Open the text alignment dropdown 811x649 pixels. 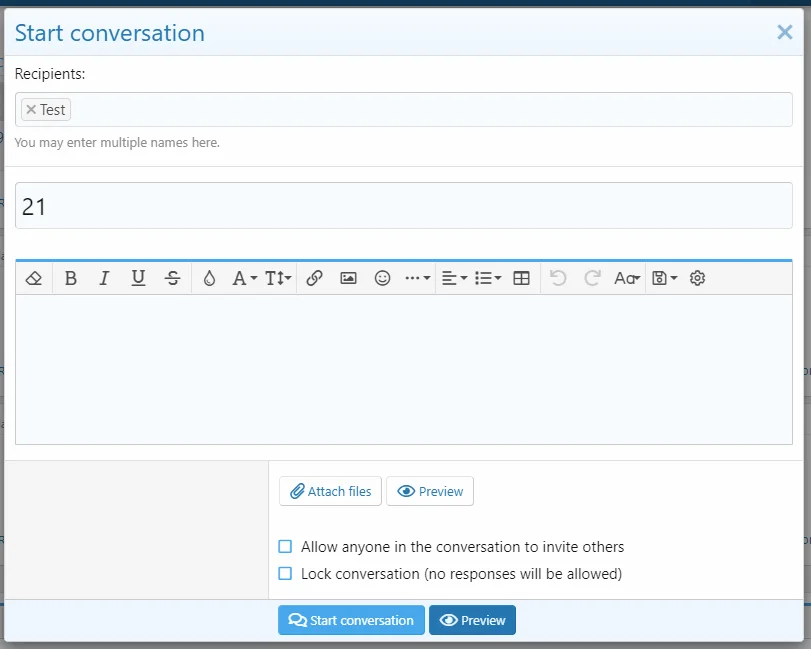coord(454,279)
